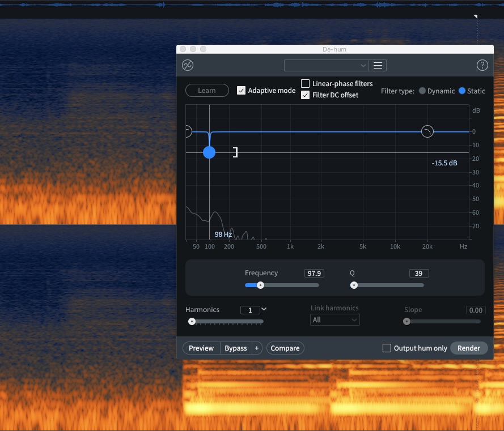The width and height of the screenshot is (504, 431).
Task: Click the De-hum window title
Action: tap(334, 49)
